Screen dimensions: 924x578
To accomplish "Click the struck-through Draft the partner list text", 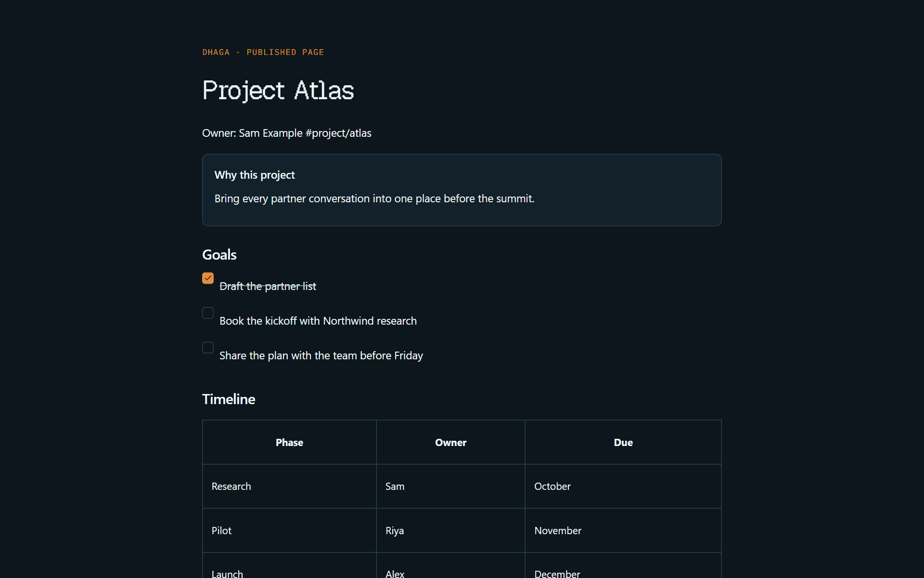I will point(268,286).
